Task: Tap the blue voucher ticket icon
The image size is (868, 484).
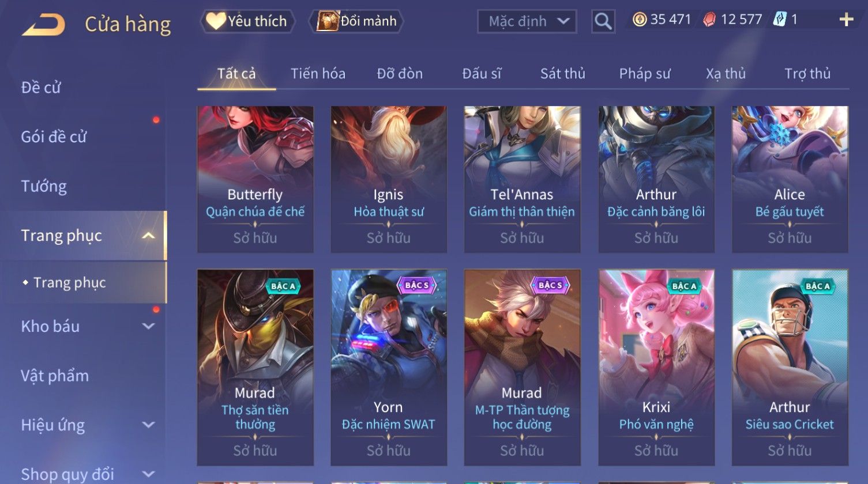Action: coord(779,20)
